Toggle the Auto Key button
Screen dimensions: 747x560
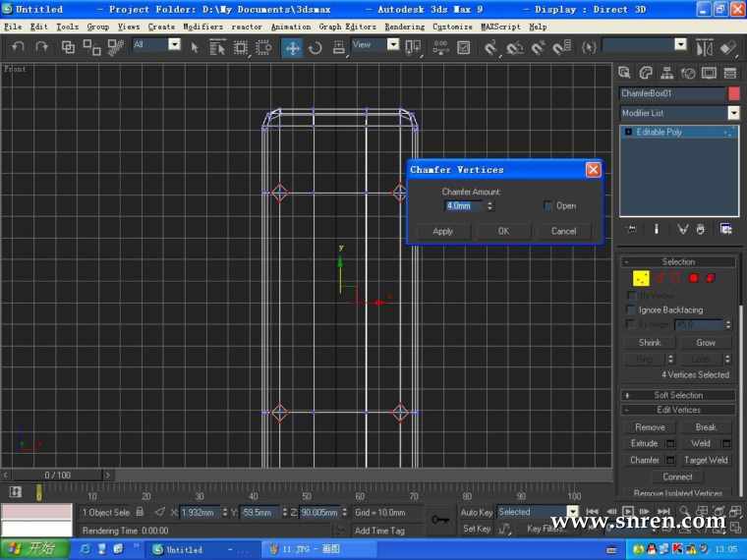[477, 512]
